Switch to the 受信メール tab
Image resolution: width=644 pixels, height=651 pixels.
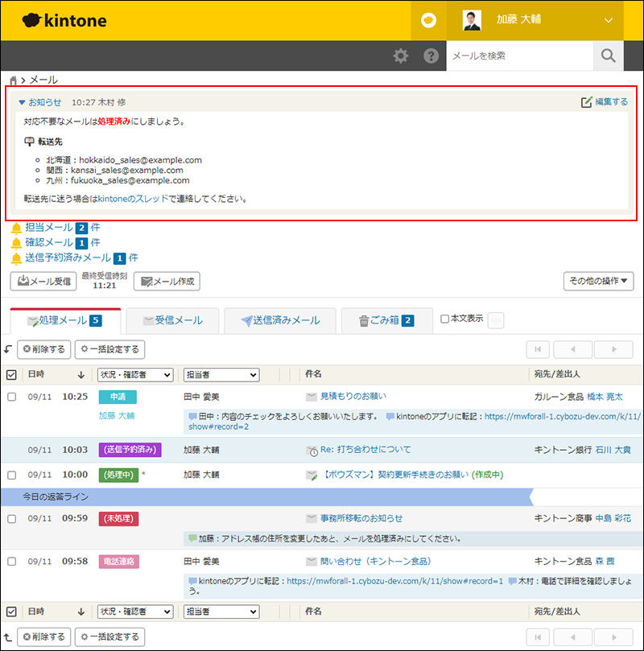point(172,320)
